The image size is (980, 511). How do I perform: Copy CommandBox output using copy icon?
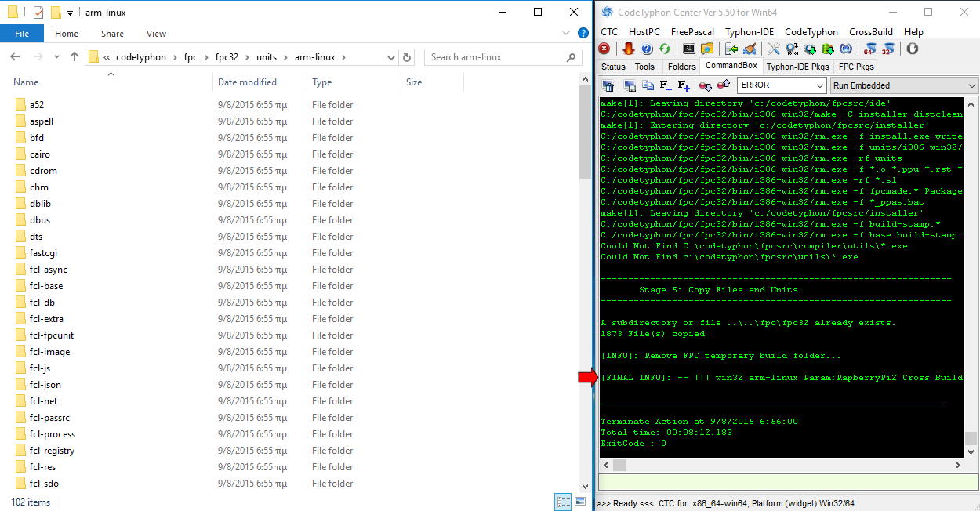648,85
